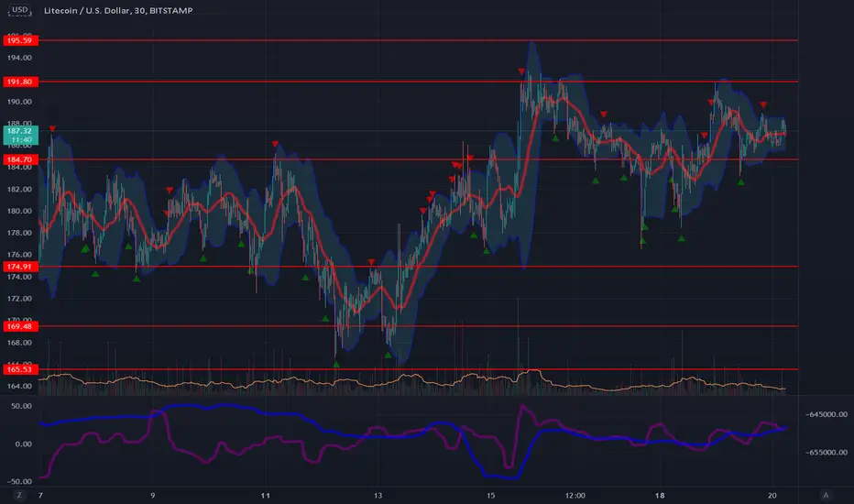
Task: Select the 174.91 red price level label
Action: pyautogui.click(x=20, y=267)
